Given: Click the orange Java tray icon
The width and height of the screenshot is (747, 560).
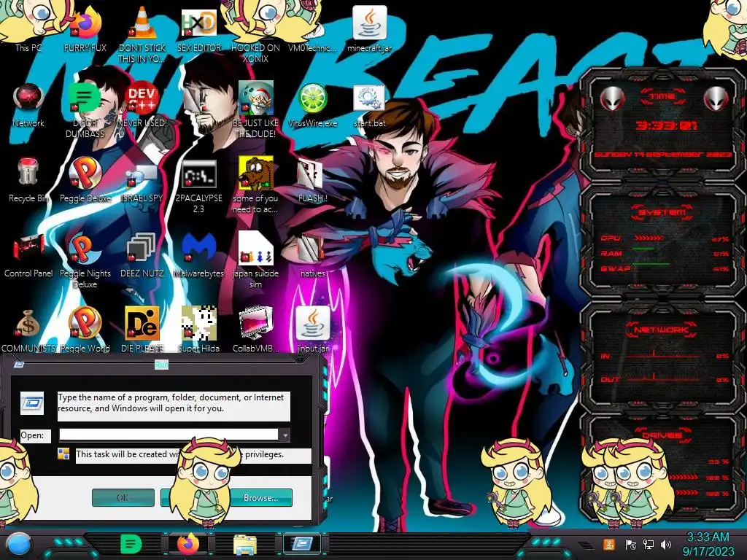Looking at the screenshot, I should point(608,544).
